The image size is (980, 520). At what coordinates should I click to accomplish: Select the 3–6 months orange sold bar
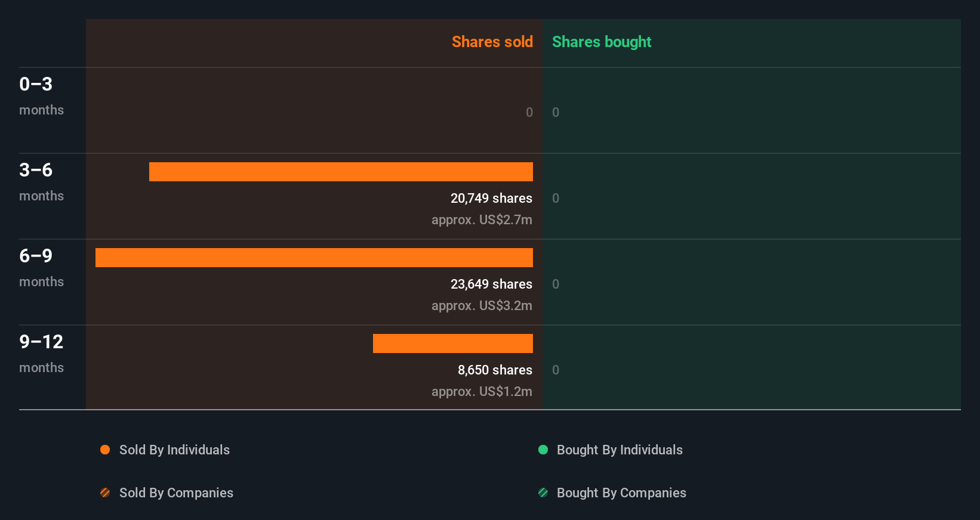[341, 172]
